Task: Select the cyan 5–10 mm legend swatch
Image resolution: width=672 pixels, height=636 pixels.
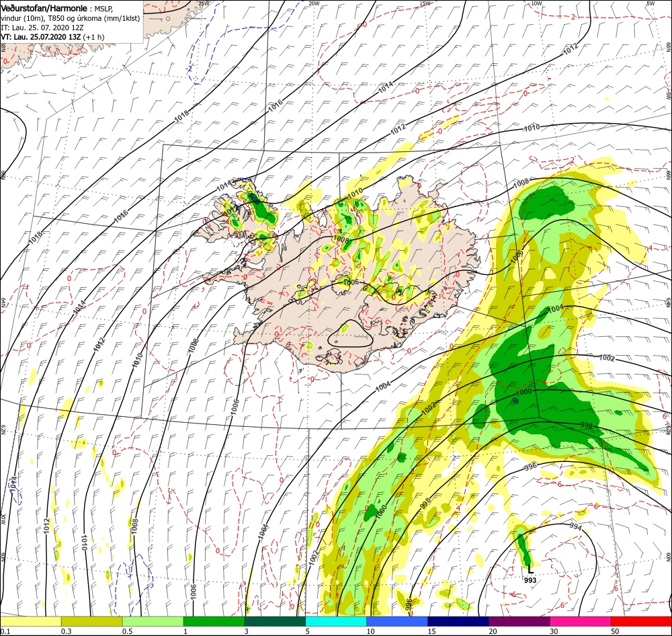Action: point(336,621)
